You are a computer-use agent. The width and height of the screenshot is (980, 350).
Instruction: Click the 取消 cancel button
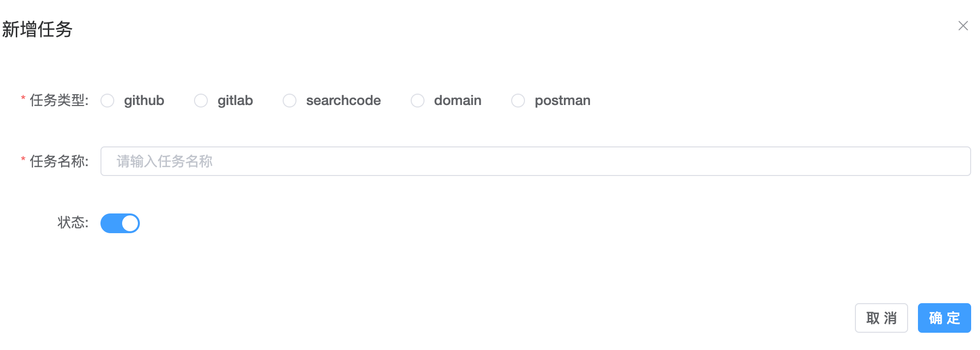pos(881,318)
